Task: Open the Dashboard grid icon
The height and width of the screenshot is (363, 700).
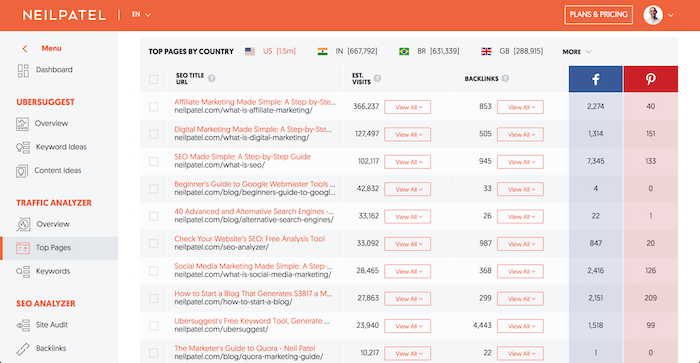Action: tap(23, 71)
